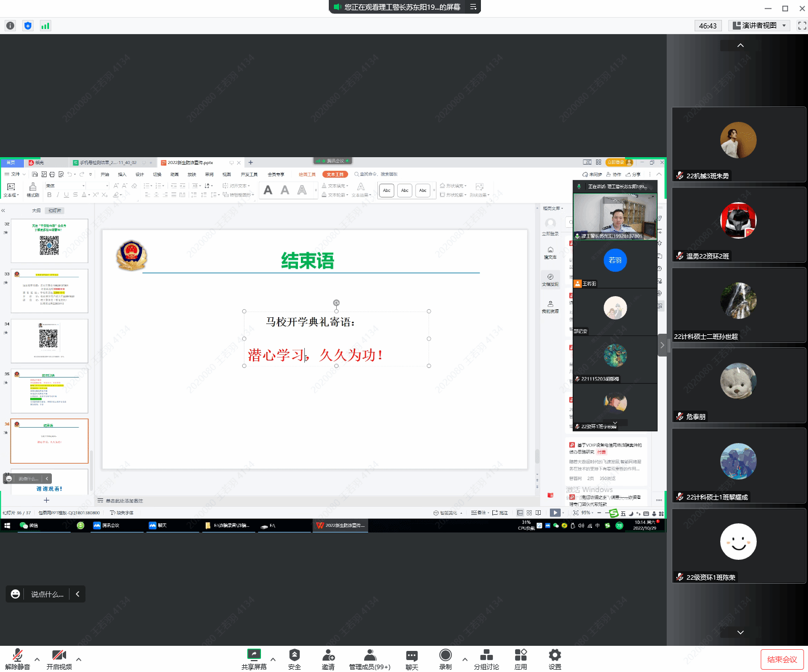The height and width of the screenshot is (672, 808).
Task: Unmute microphone with 解除静音
Action: coord(18,659)
